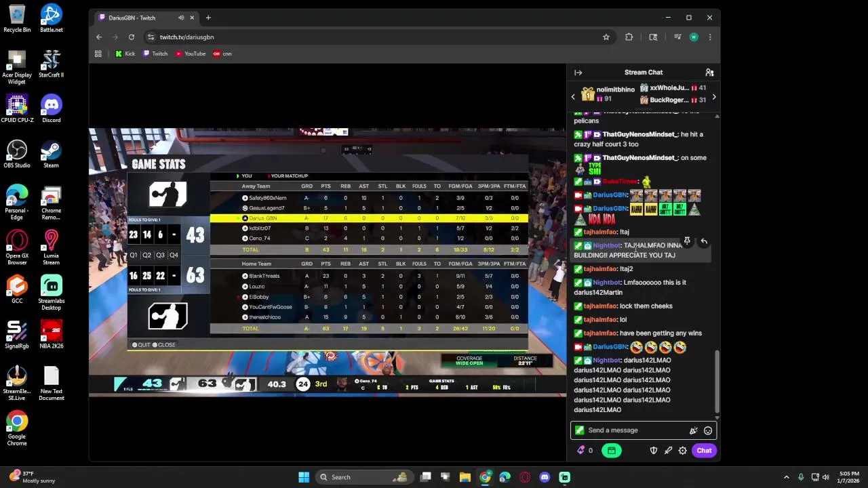Click username ThatGuyNenosMindset_ on half court message

coord(639,134)
